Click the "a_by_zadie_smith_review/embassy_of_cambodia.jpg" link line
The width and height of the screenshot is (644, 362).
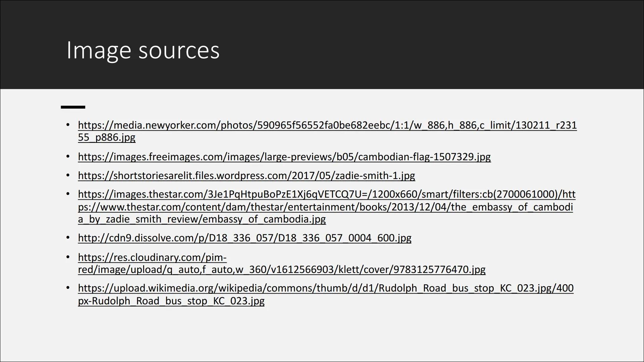point(202,219)
